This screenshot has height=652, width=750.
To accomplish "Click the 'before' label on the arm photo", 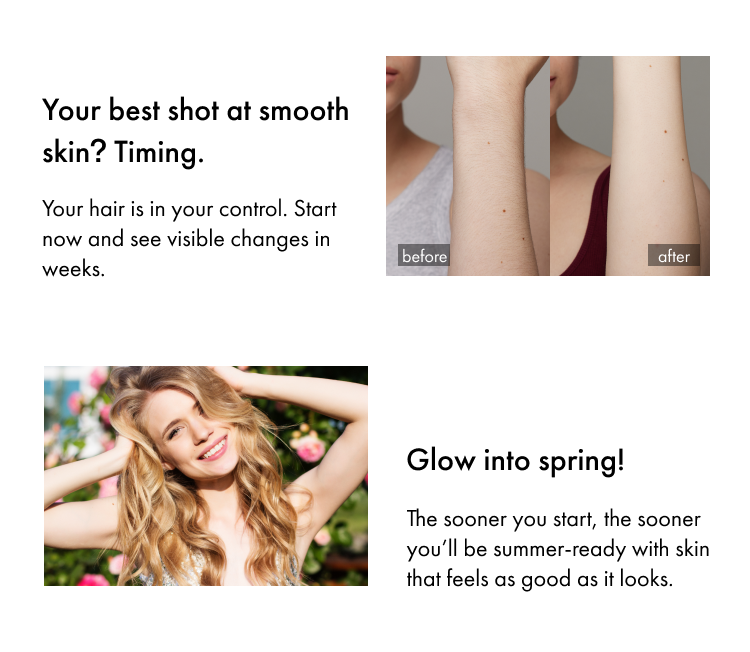I will click(x=424, y=255).
